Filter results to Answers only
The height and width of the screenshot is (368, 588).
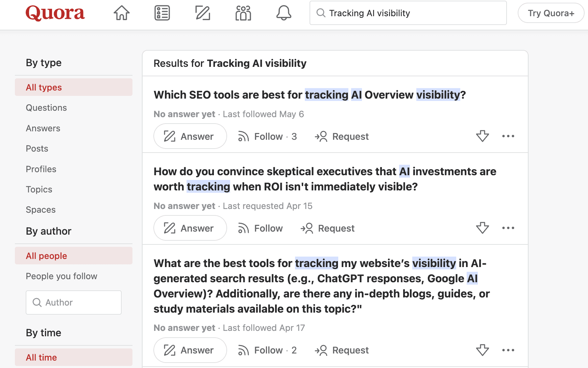43,128
